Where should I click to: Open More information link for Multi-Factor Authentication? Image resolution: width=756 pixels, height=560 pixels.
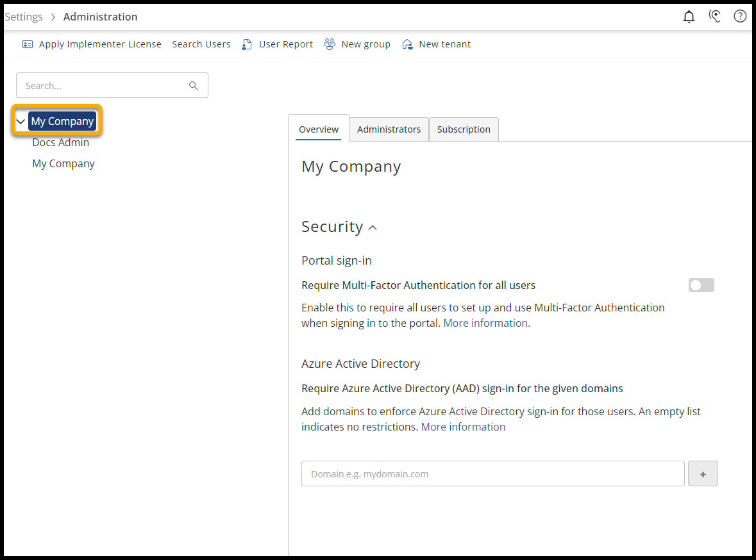485,323
